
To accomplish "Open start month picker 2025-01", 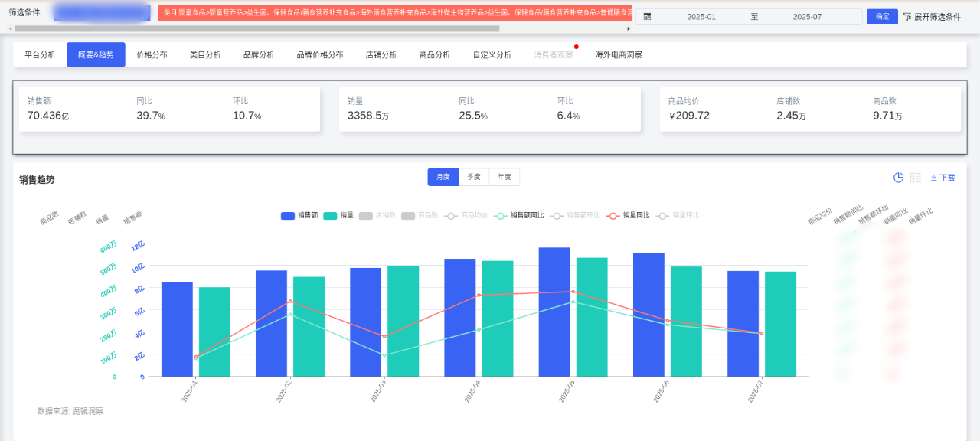I will click(x=701, y=17).
